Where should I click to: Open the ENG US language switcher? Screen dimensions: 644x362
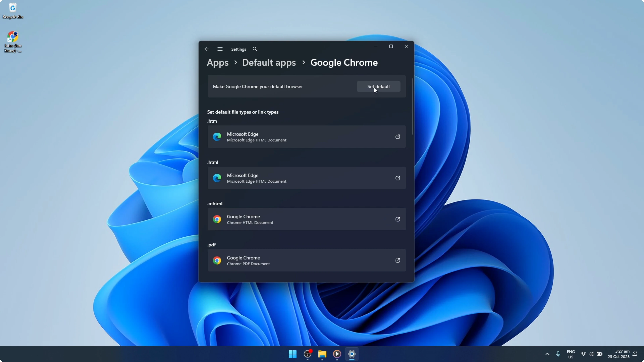pos(570,354)
